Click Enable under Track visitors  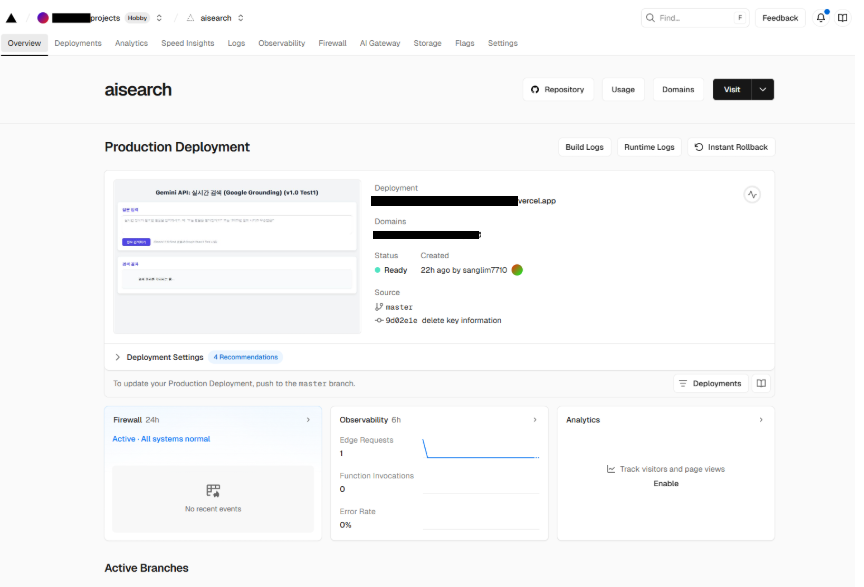[x=666, y=483]
